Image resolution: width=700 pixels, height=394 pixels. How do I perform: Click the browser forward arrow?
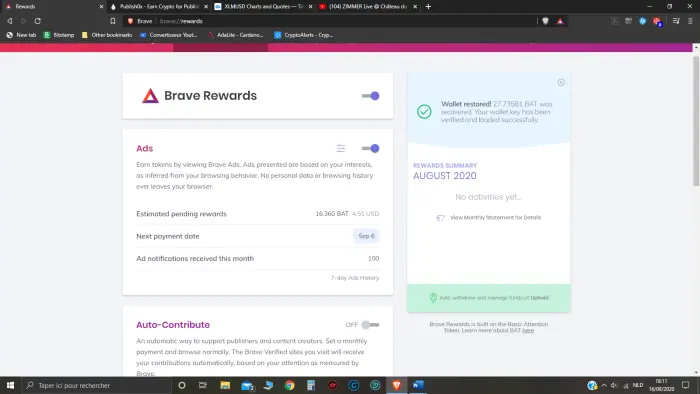tap(23, 21)
